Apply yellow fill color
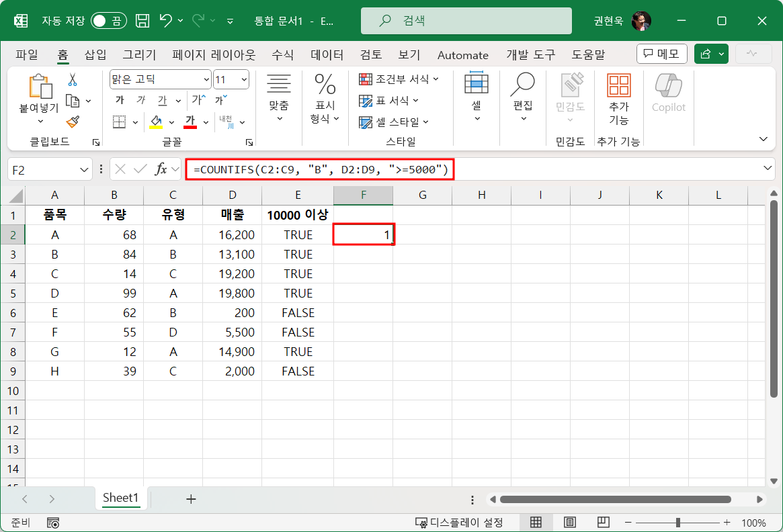This screenshot has height=532, width=783. (156, 122)
